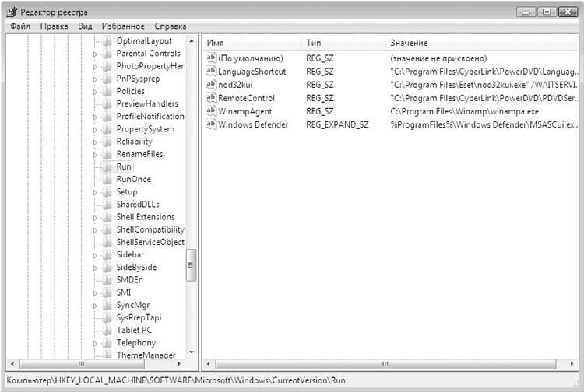Viewport: 584px width, 392px height.
Task: Click the folder icon of Sidebar key
Action: pyautogui.click(x=107, y=254)
